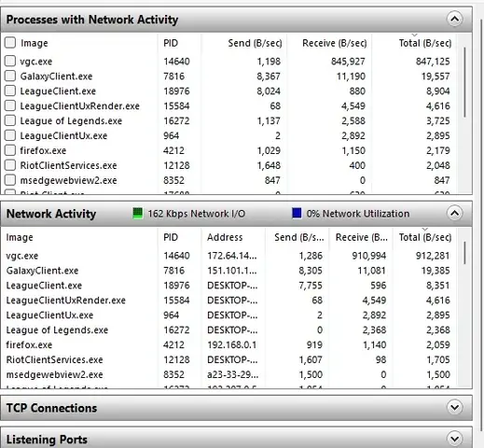Click the 162 Kbps Network I/O label
The height and width of the screenshot is (448, 484).
point(197,214)
